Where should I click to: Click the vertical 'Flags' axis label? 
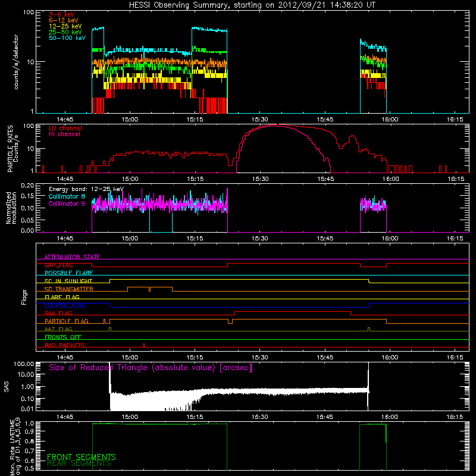[x=24, y=297]
